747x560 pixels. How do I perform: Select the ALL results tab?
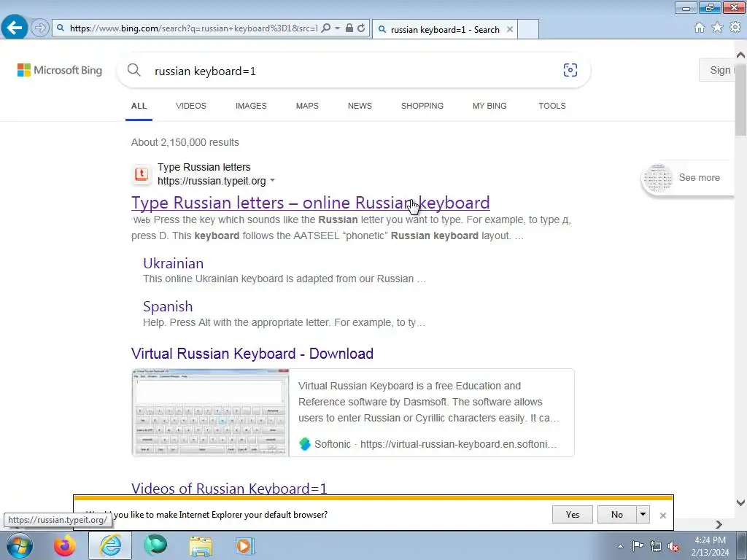(x=139, y=106)
